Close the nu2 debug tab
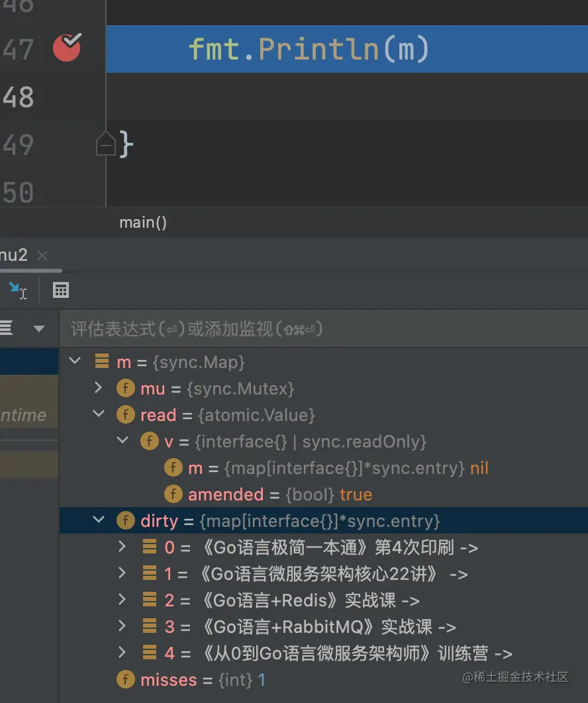Screen dimensions: 588x703 42,256
